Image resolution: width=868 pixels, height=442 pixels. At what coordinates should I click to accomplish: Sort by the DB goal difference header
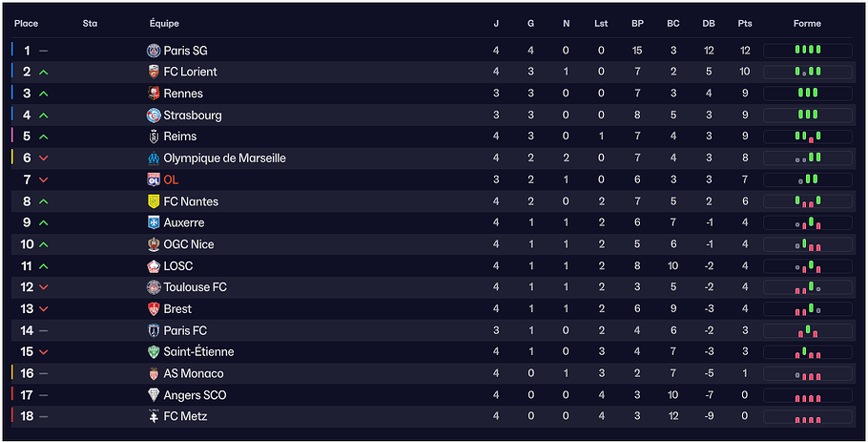point(708,23)
